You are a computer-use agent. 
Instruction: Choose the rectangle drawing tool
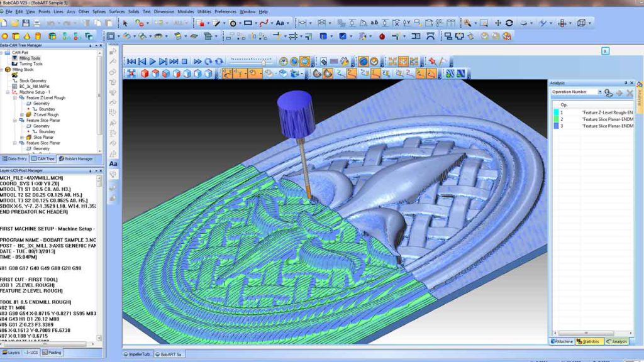(248, 23)
